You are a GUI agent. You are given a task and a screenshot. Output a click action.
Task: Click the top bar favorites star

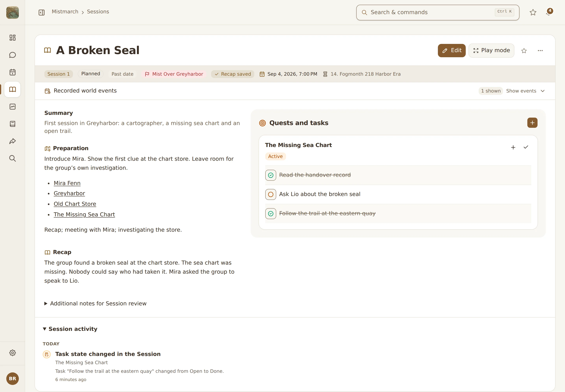(533, 13)
